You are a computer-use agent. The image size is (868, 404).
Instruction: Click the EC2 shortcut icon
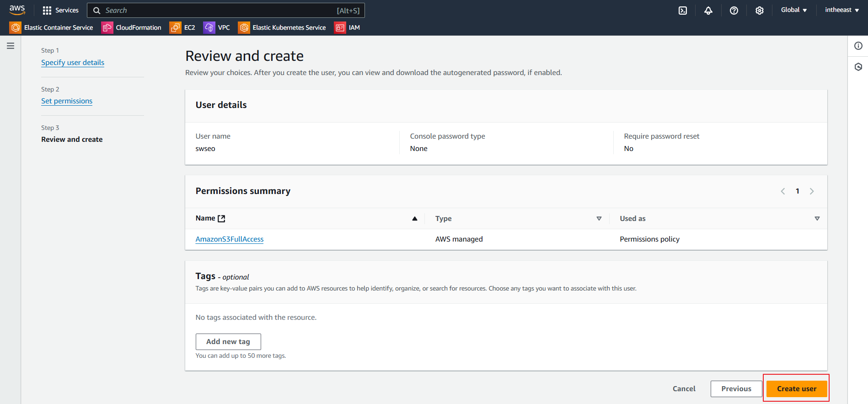[x=175, y=27]
